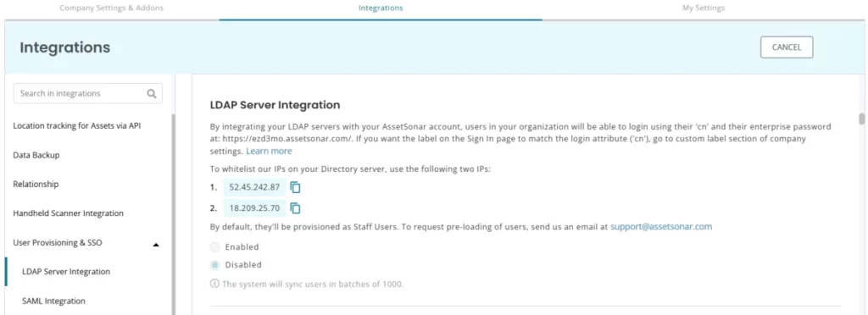Viewport: 868px width, 315px height.
Task: Open the Learn more link
Action: pos(269,152)
